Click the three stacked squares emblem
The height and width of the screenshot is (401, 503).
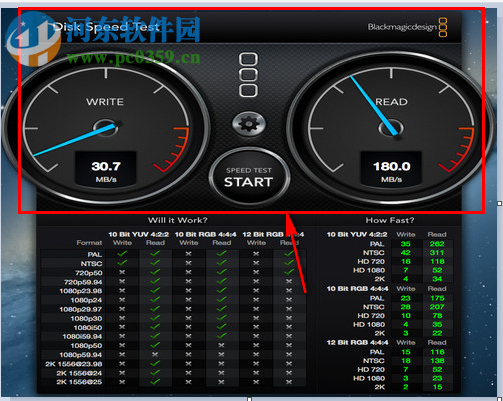[x=248, y=75]
